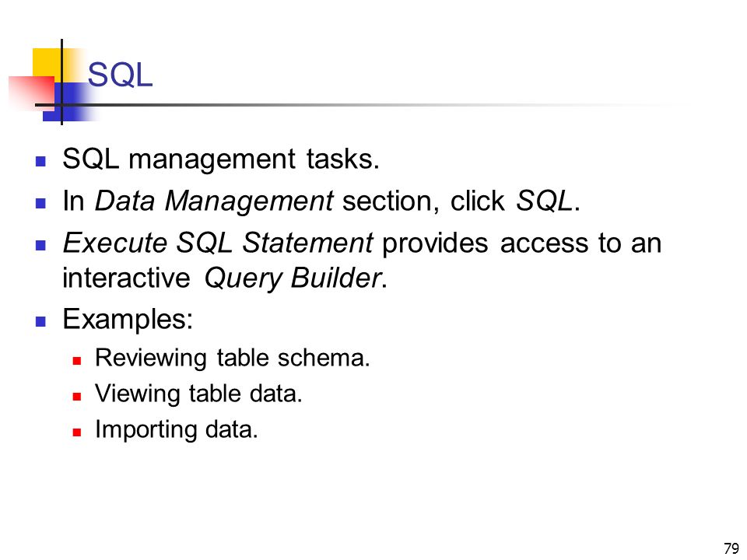The width and height of the screenshot is (747, 560).
Task: Click the blue bullet beside 'Examples:'
Action: click(x=41, y=322)
